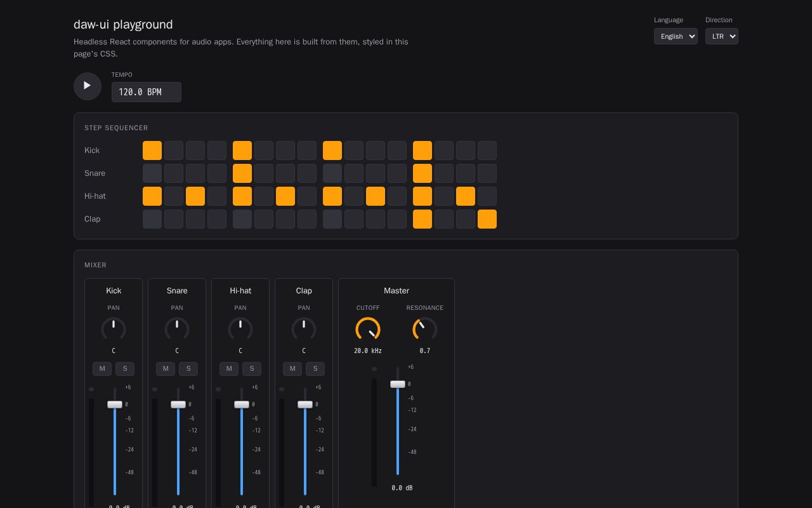Enable Snare step 1 in the sequencer

click(152, 173)
